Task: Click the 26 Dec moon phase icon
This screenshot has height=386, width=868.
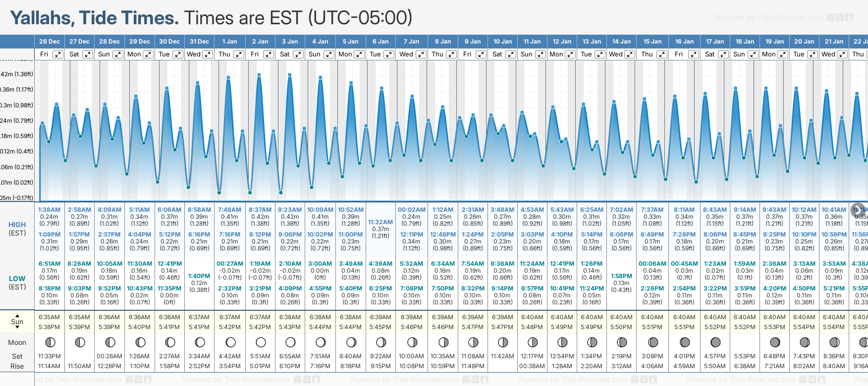Action: click(x=50, y=342)
